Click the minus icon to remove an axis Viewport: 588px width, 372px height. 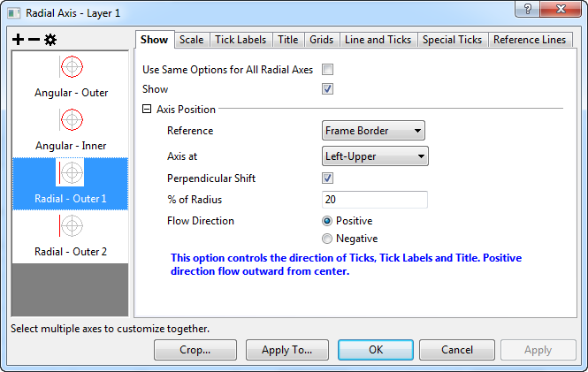coord(34,40)
